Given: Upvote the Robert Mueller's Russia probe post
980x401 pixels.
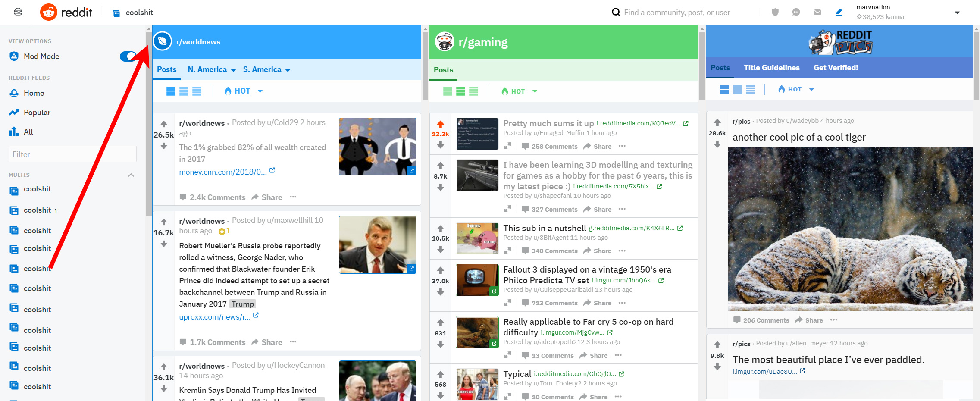Looking at the screenshot, I should click(x=164, y=222).
